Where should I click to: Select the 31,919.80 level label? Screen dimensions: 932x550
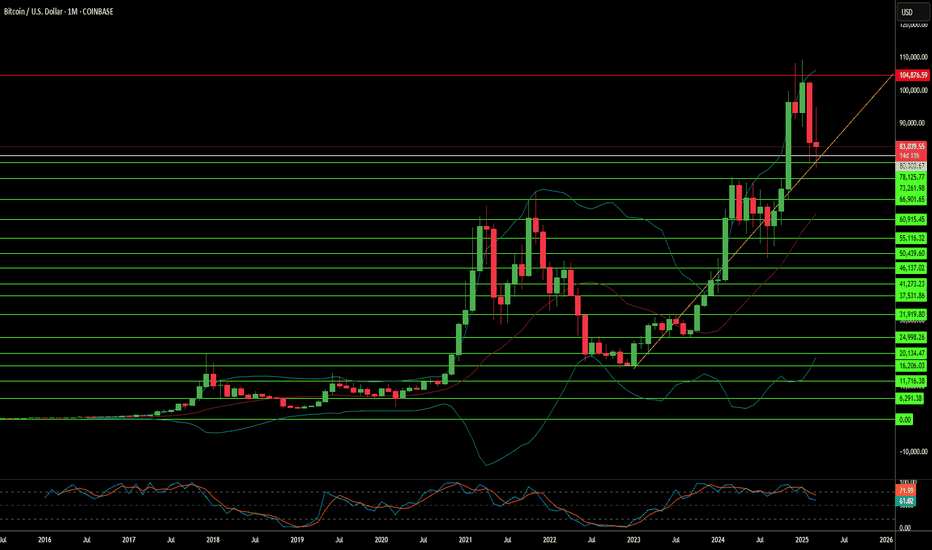(x=912, y=315)
